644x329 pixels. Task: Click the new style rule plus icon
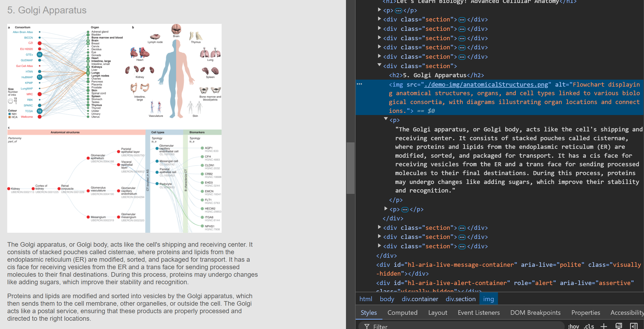tap(604, 326)
